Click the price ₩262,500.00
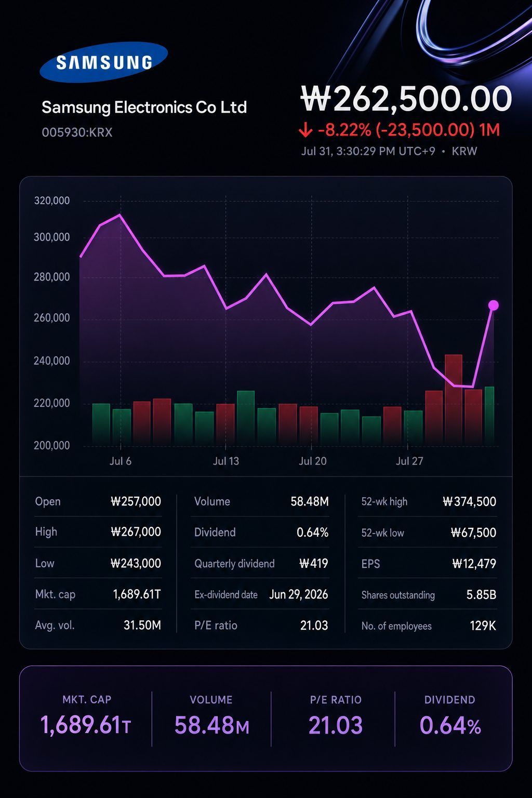 406,99
